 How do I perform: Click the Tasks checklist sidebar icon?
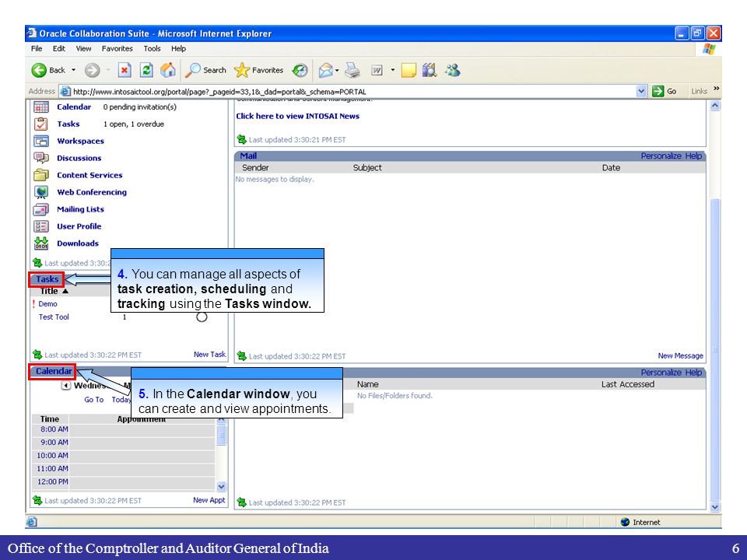click(41, 124)
